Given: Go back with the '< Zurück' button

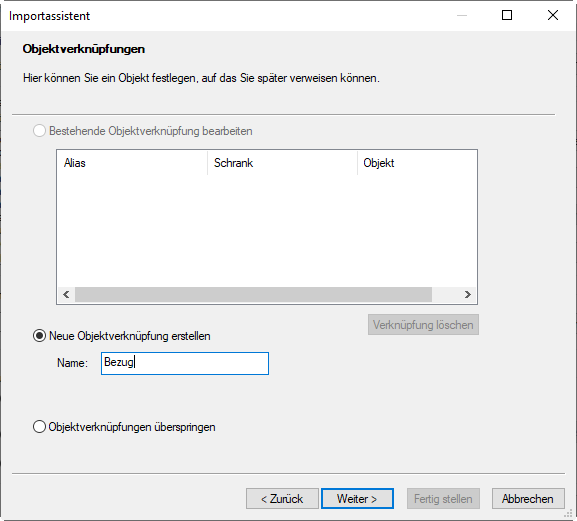Looking at the screenshot, I should click(x=282, y=499).
